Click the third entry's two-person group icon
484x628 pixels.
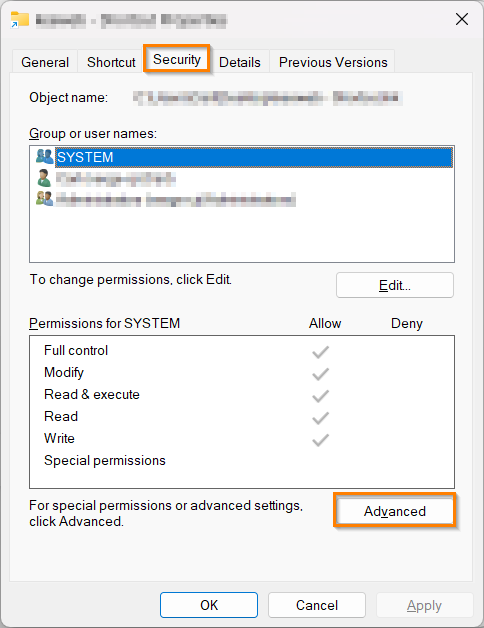44,199
